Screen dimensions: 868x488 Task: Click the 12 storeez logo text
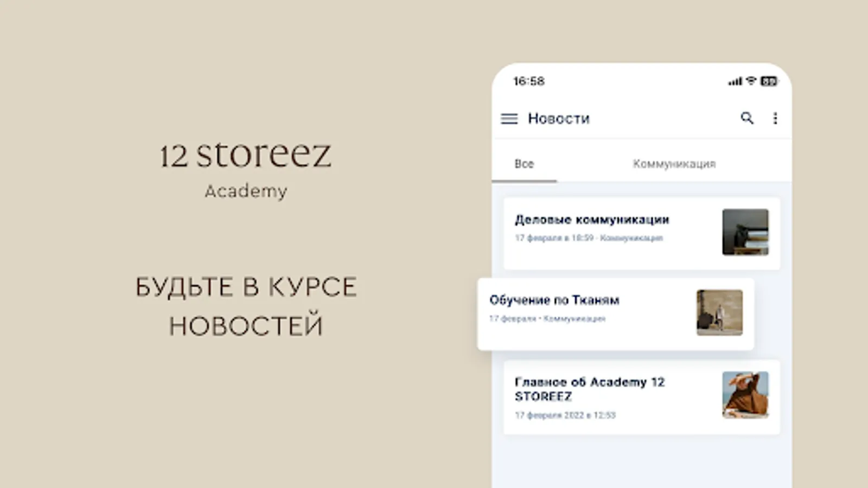[245, 155]
